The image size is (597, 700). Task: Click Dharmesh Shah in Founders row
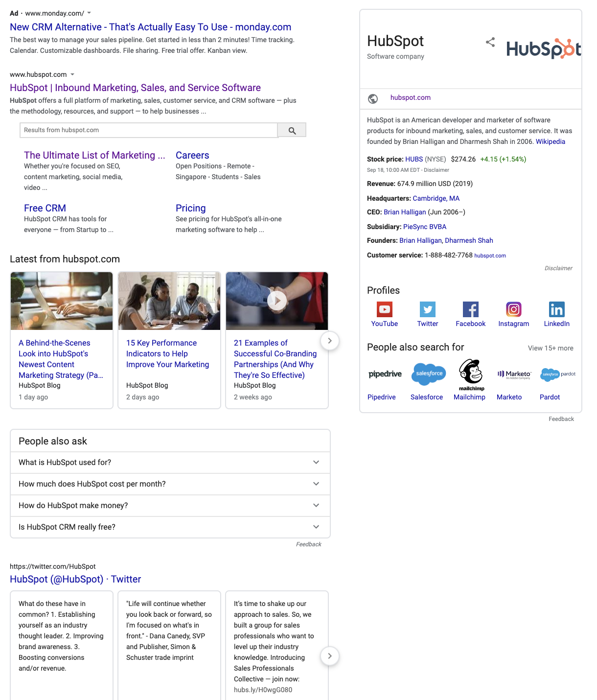click(469, 240)
